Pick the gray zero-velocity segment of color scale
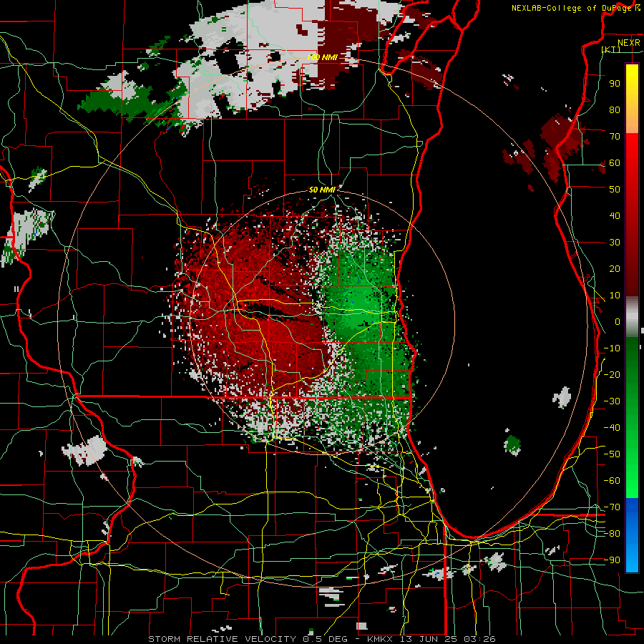Screen dimensions: 644x644 [632, 316]
